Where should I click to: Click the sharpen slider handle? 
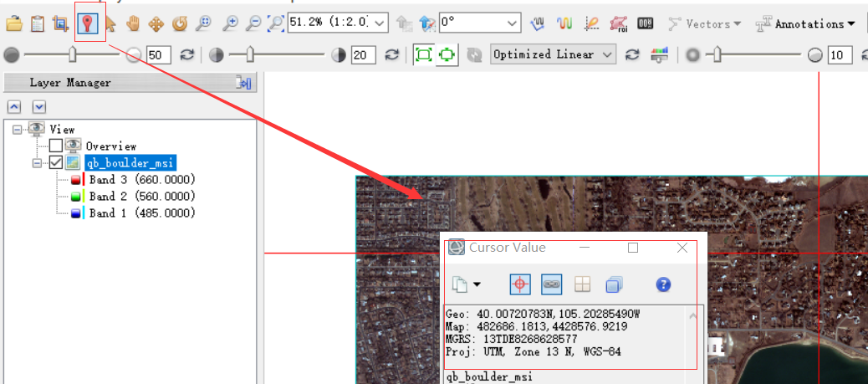pos(717,54)
